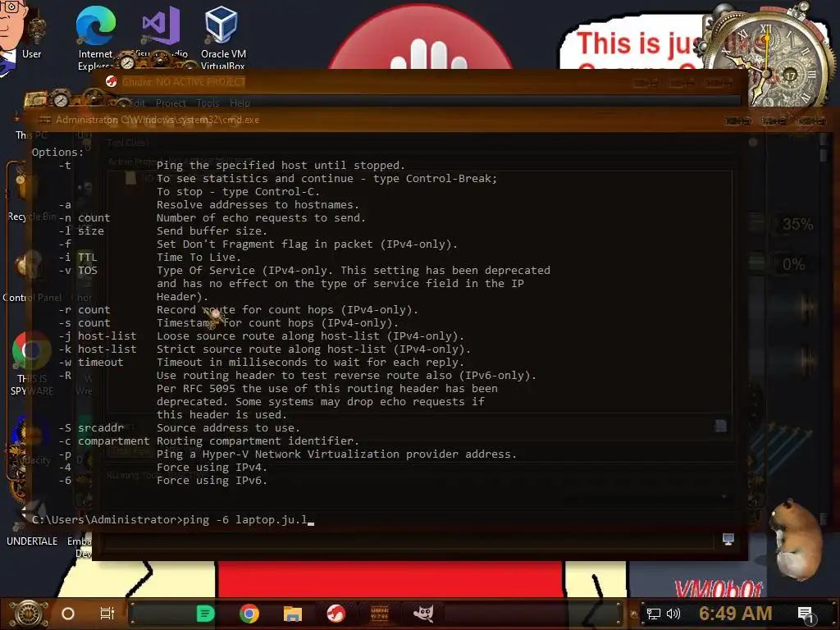Open Cortana search circle on taskbar

(x=68, y=614)
